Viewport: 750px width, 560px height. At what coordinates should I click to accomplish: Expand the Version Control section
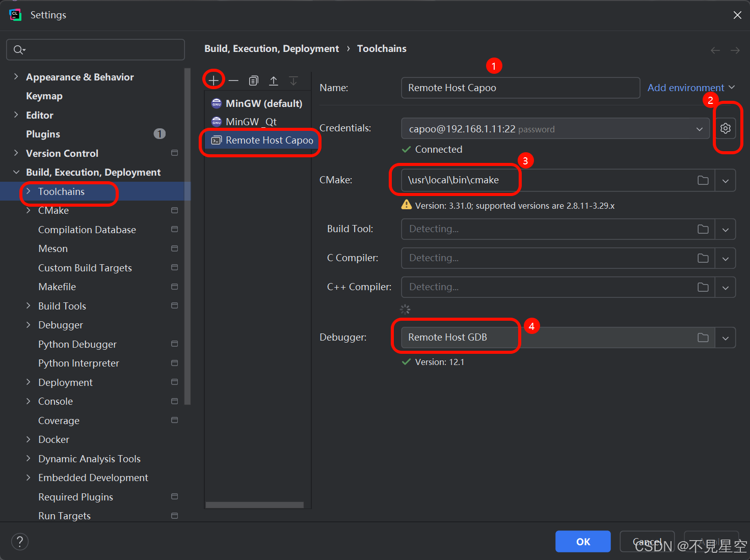pyautogui.click(x=16, y=153)
